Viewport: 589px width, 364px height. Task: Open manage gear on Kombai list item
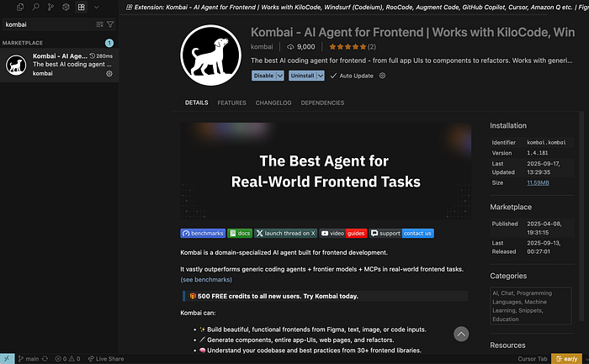[x=109, y=73]
